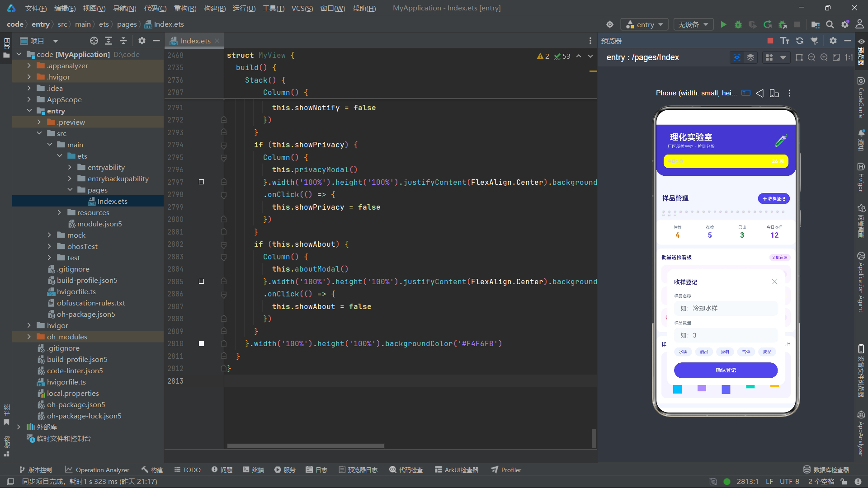Collapse all items in project panel
868x488 pixels.
(123, 41)
